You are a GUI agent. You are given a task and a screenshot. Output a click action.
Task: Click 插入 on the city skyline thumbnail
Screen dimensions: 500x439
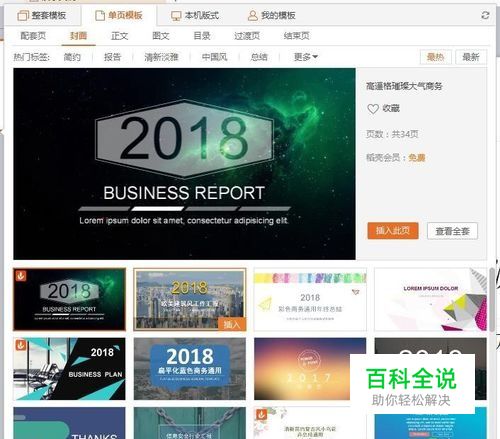coord(232,324)
